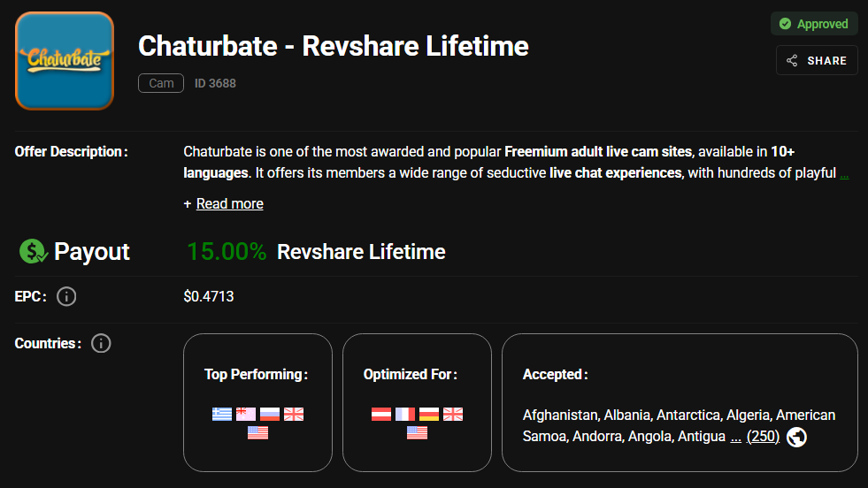Click the Revshare Lifetime payout label
868x488 pixels.
[361, 252]
